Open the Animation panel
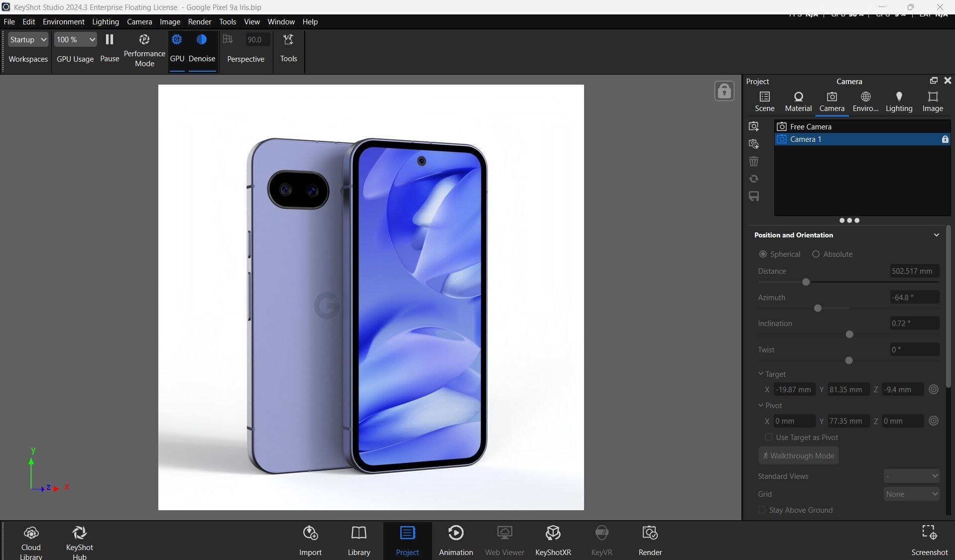The image size is (955, 560). tap(456, 541)
